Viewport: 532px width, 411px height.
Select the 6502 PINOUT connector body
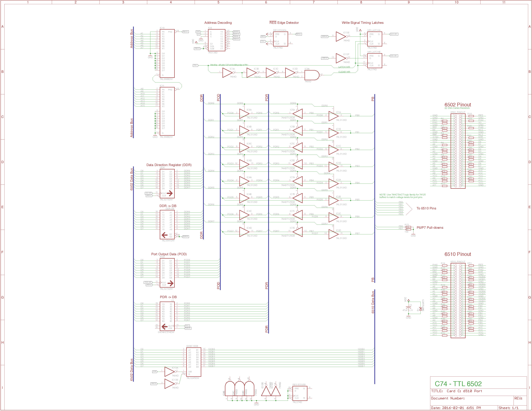(x=458, y=151)
